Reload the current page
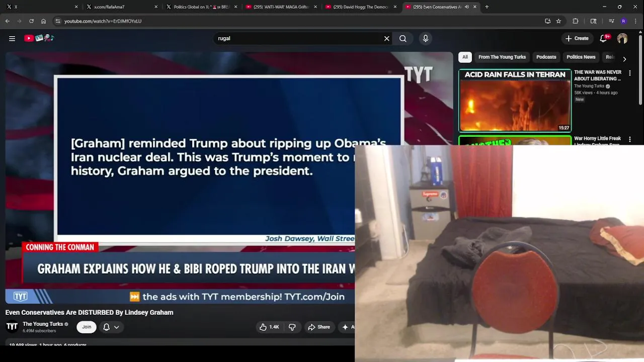 point(31,21)
